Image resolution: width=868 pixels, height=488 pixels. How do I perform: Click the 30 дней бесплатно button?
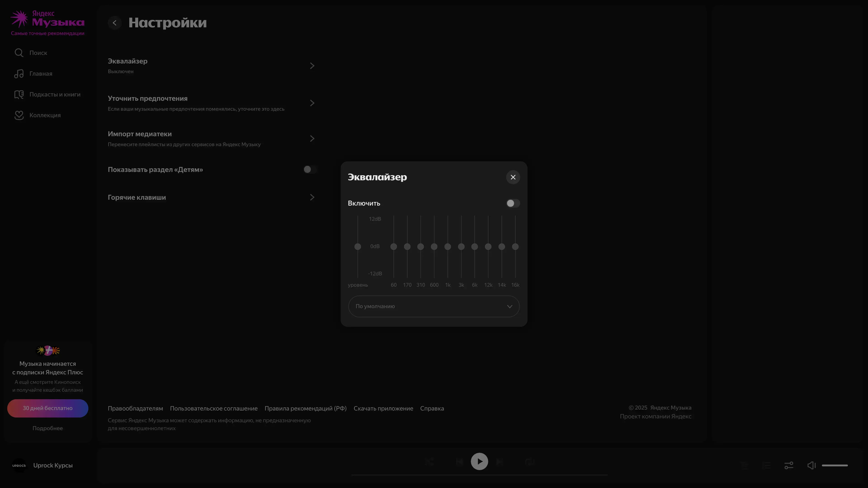(47, 408)
